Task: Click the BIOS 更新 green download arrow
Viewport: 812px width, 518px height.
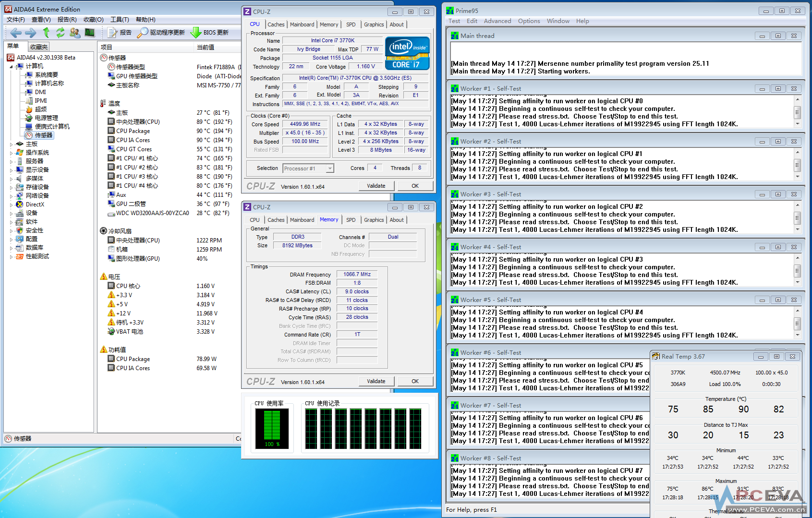Action: click(196, 33)
